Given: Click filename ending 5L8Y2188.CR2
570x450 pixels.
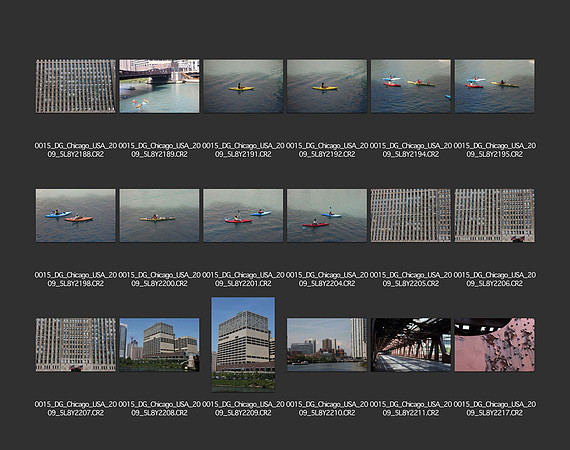Looking at the screenshot, I should pos(76,150).
